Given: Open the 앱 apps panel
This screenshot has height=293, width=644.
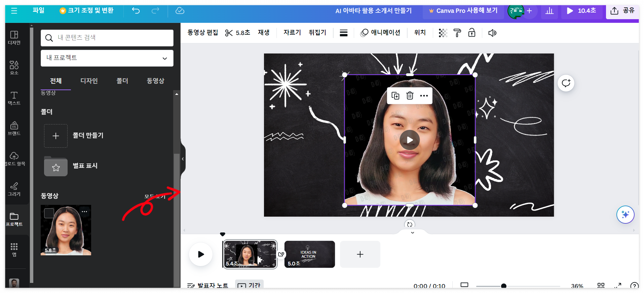Looking at the screenshot, I should (14, 249).
